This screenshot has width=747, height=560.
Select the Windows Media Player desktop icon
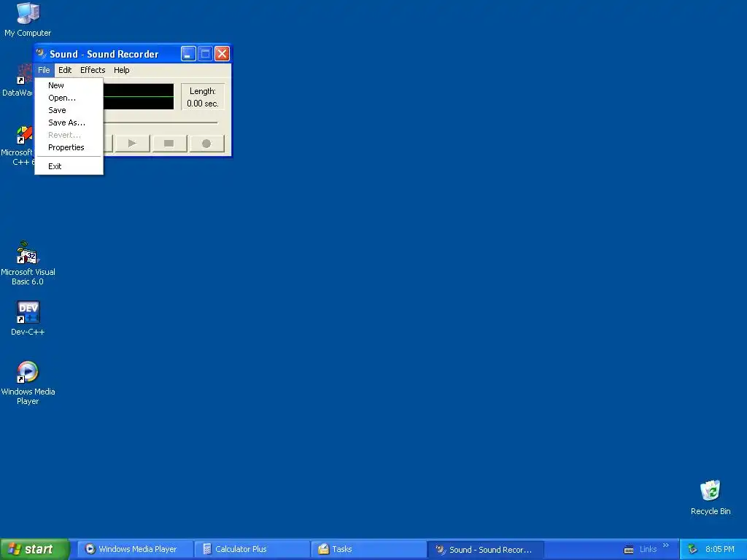28,384
